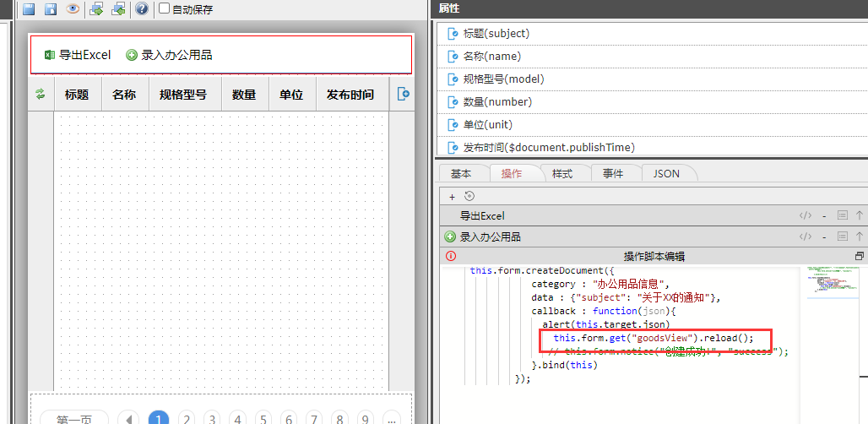Select 单位(unit) in property list
Viewport: 868px width, 424px height.
[x=652, y=124]
